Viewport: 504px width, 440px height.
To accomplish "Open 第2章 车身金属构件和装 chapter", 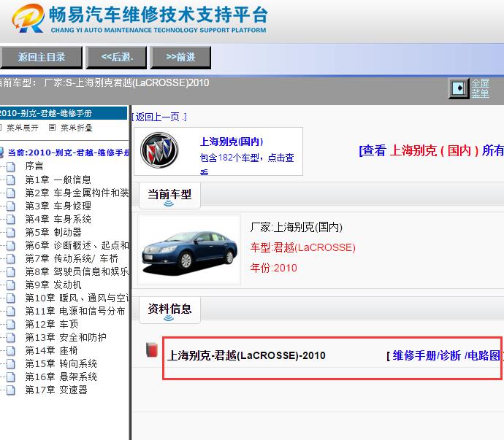I will pos(77,193).
